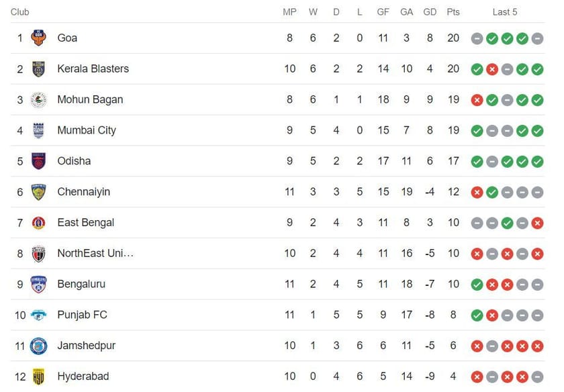The height and width of the screenshot is (392, 564).
Task: Click the Chennaiyin club badge
Action: click(38, 192)
